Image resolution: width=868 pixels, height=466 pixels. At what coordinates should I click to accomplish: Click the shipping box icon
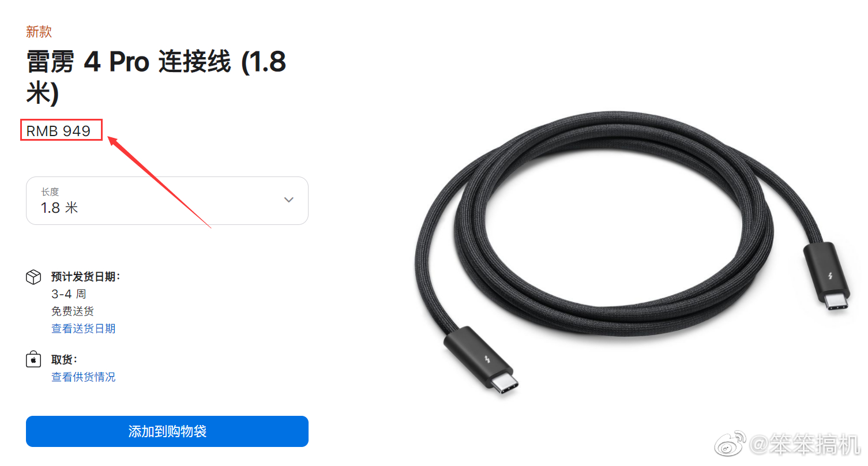point(33,277)
